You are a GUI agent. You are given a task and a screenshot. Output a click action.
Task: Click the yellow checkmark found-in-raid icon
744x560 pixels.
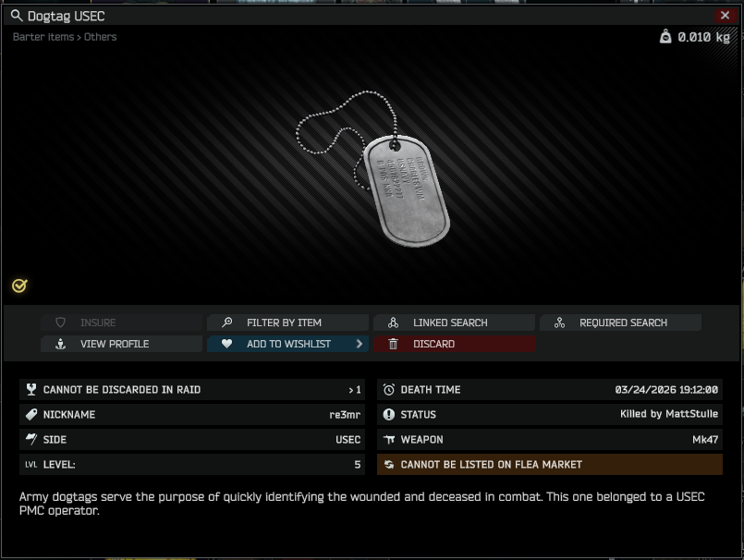coord(19,286)
